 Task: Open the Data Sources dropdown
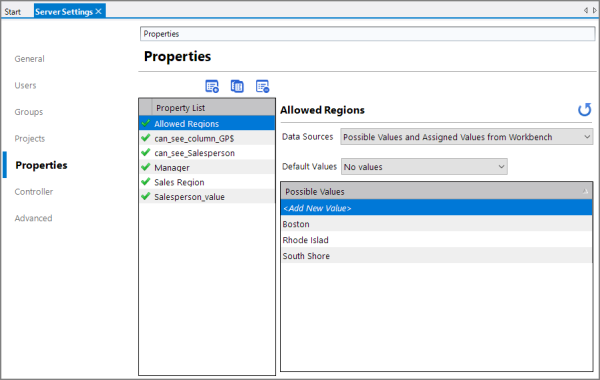[x=466, y=137]
